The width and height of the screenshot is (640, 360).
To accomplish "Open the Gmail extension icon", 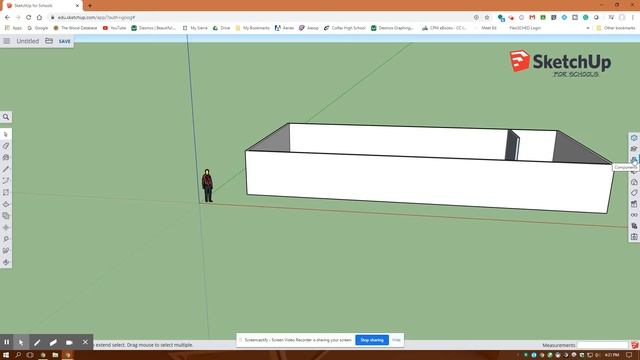I will pyautogui.click(x=532, y=18).
